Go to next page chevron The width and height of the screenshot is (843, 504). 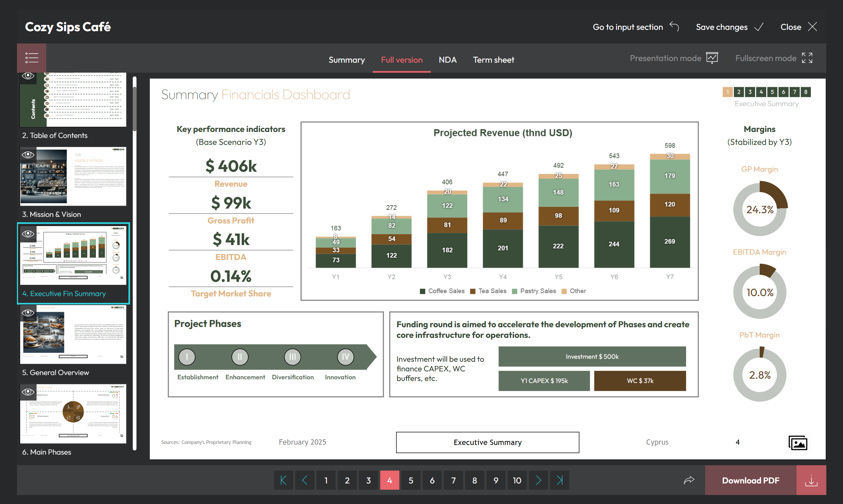538,480
